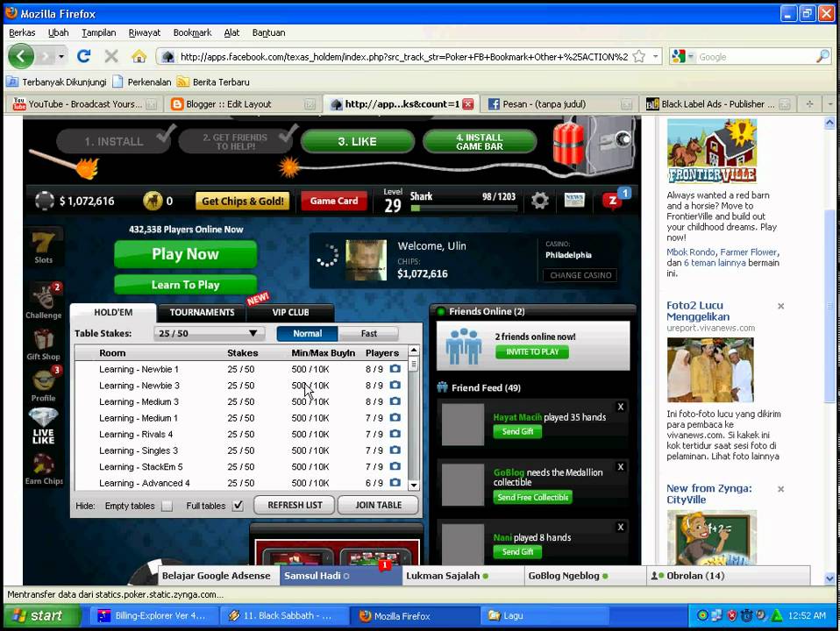The width and height of the screenshot is (840, 631).
Task: Switch to the VIP CLUB tab
Action: click(290, 312)
